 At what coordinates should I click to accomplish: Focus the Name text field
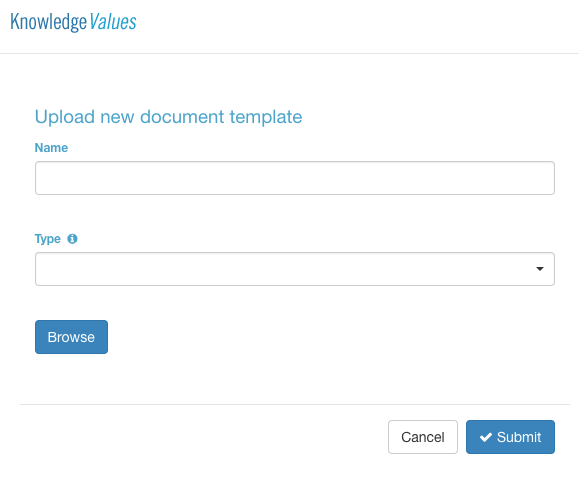click(x=295, y=178)
